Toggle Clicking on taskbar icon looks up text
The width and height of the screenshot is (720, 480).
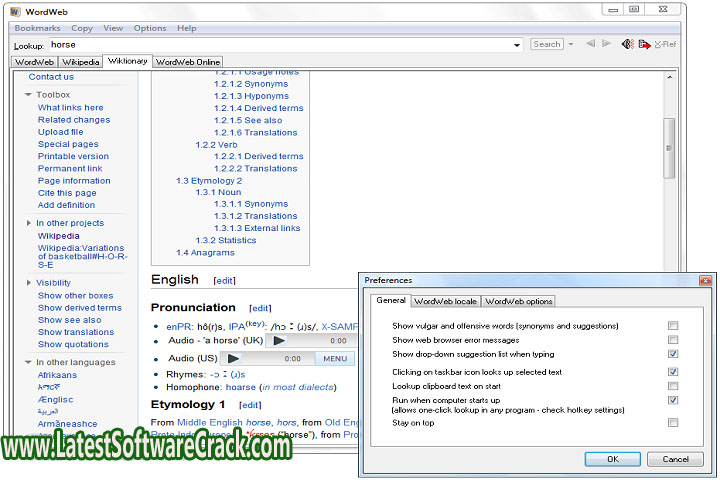673,372
